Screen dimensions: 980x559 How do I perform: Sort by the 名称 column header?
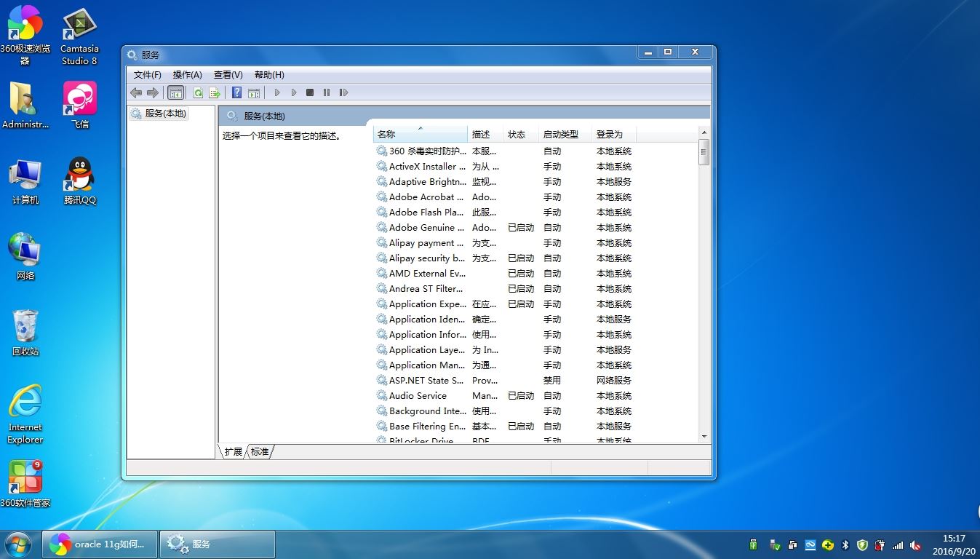(421, 135)
